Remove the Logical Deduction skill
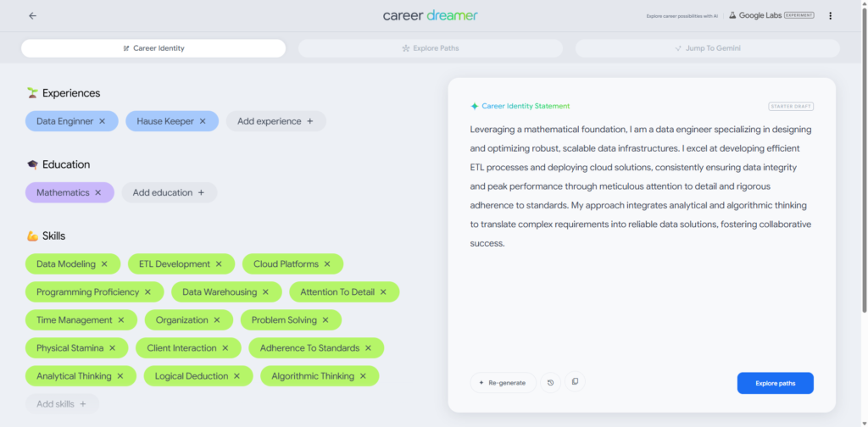868x427 pixels. point(237,376)
